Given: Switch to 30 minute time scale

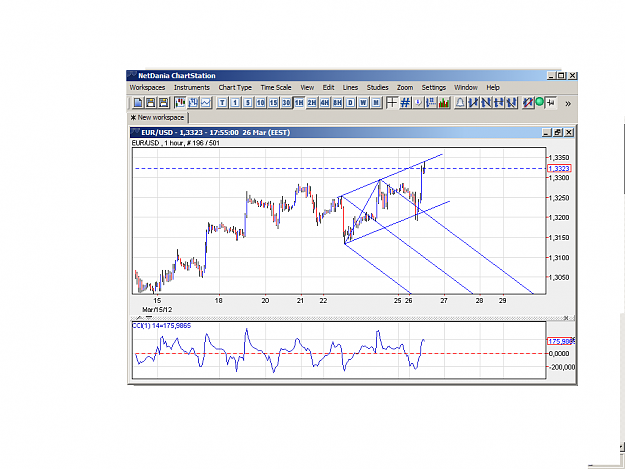Looking at the screenshot, I should click(x=286, y=103).
